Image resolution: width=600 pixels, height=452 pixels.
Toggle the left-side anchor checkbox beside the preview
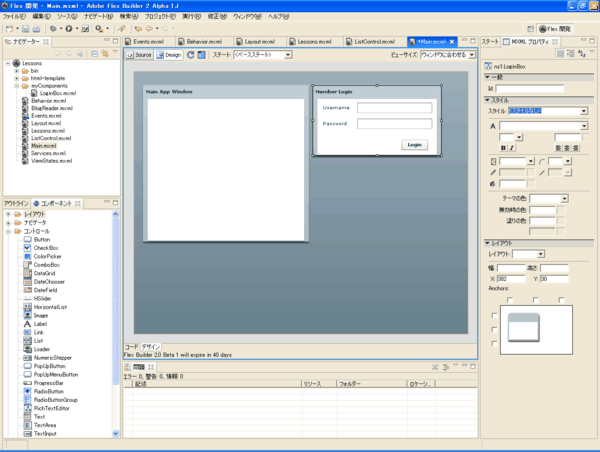[494, 316]
